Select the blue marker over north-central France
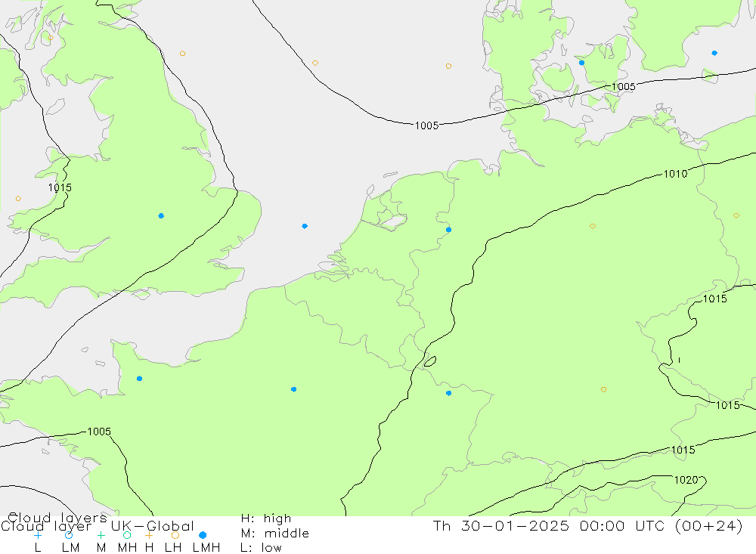The height and width of the screenshot is (554, 756). (293, 389)
